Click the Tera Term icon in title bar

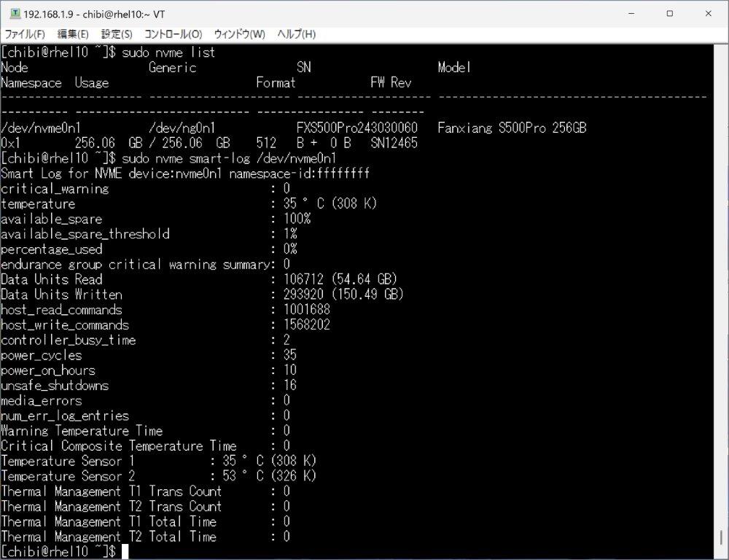click(15, 14)
